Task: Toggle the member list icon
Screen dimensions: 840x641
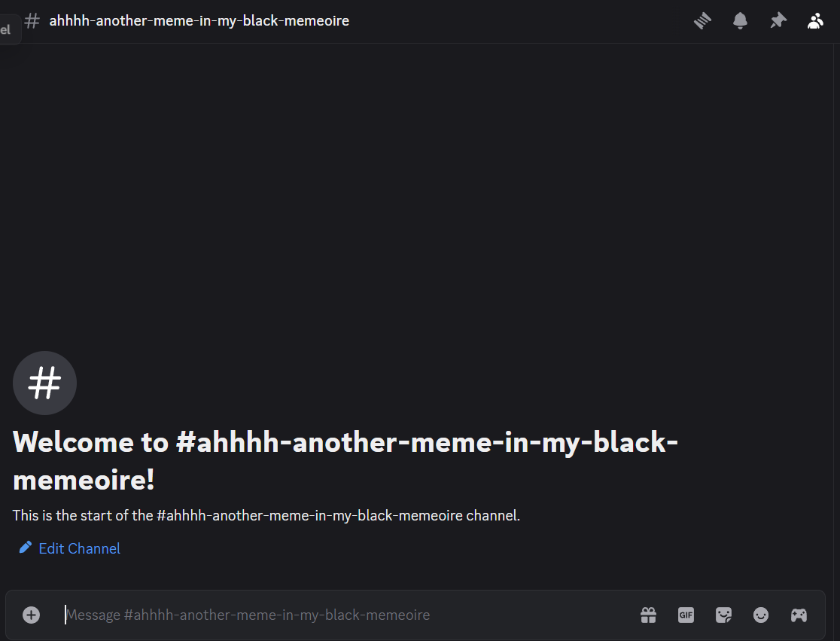Action: [815, 21]
